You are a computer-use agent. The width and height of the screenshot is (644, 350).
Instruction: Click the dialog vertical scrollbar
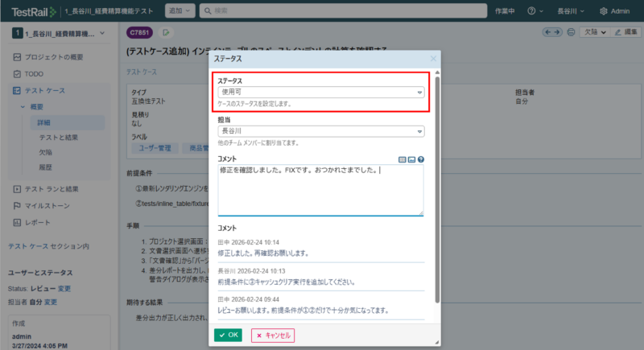pos(437,189)
